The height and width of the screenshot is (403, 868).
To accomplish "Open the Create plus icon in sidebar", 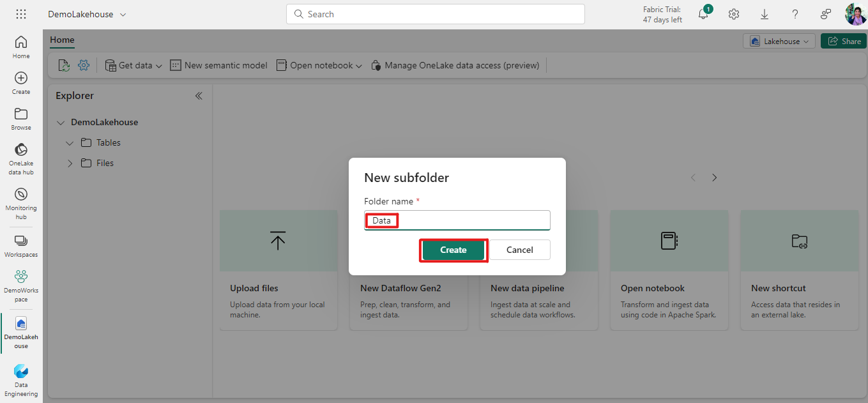I will click(21, 82).
